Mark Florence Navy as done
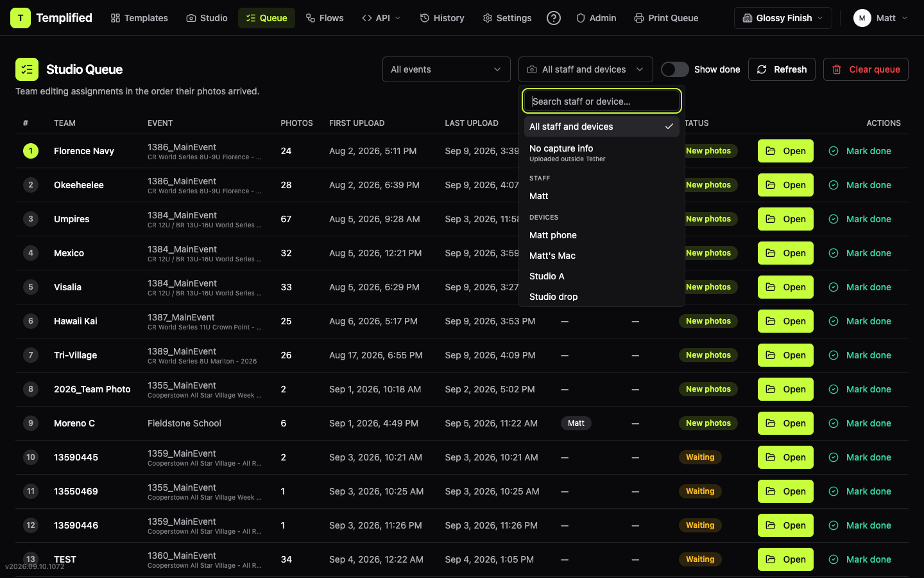924x578 pixels. point(860,151)
